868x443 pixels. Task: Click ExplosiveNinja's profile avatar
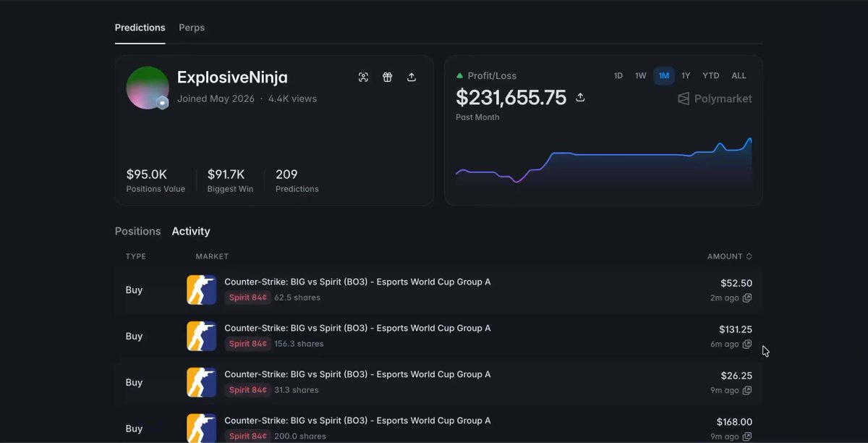click(x=148, y=88)
